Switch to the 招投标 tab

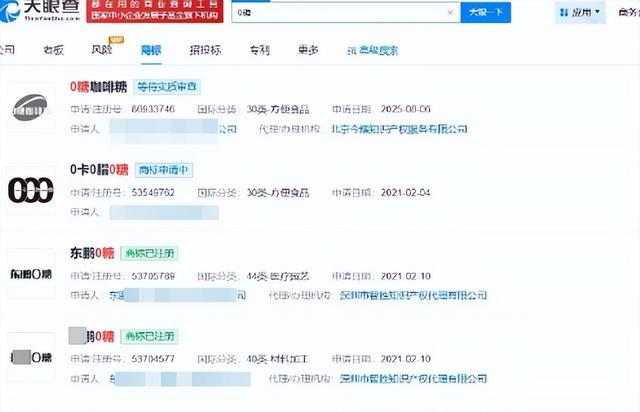click(205, 50)
